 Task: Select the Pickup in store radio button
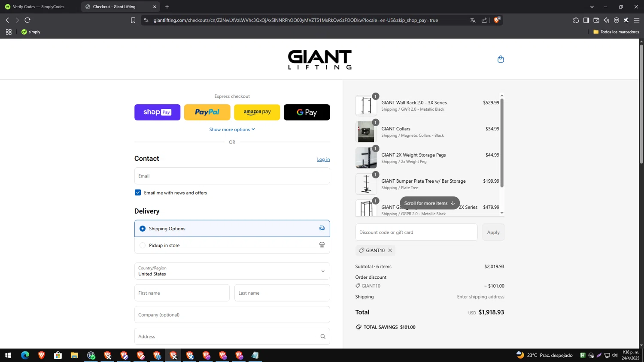pyautogui.click(x=143, y=245)
